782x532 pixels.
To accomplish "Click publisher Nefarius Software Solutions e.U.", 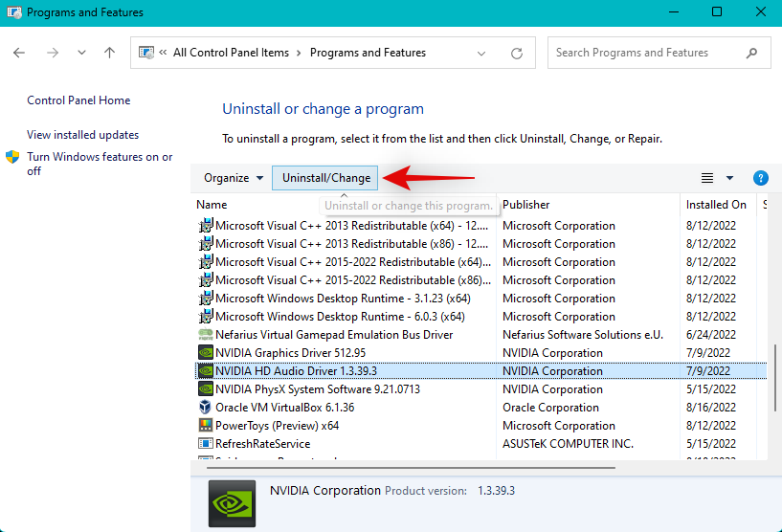I will click(583, 335).
